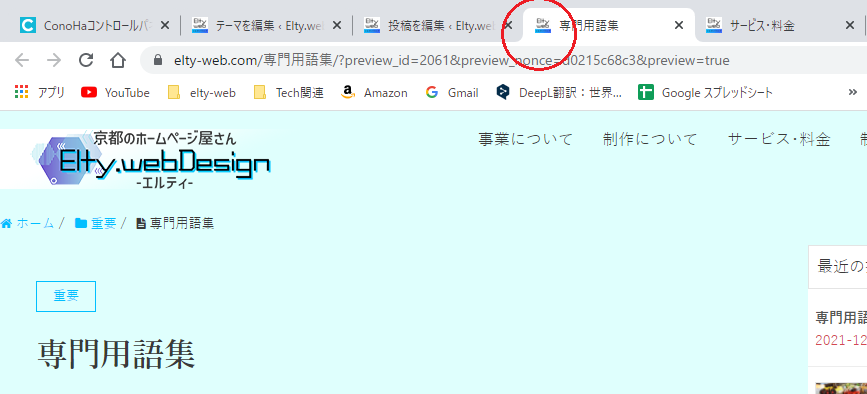The image size is (867, 394).
Task: Click the browser back arrow
Action: click(x=22, y=60)
